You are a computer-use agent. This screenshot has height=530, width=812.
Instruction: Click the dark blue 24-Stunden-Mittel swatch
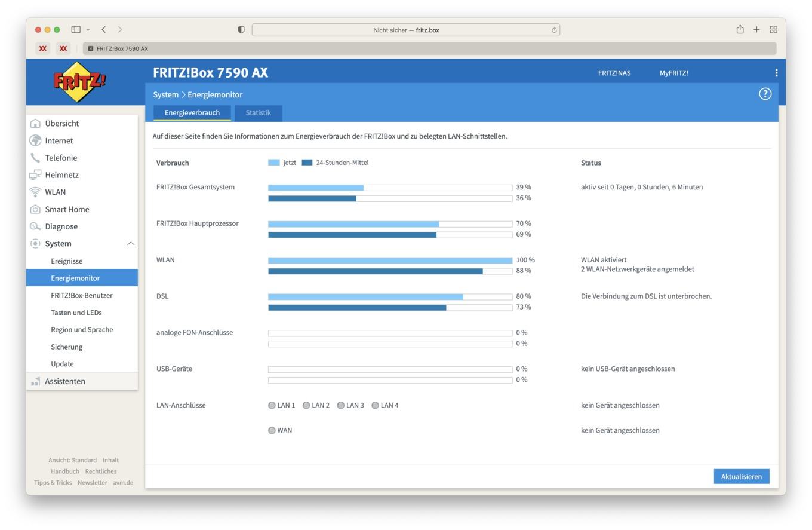pyautogui.click(x=307, y=163)
